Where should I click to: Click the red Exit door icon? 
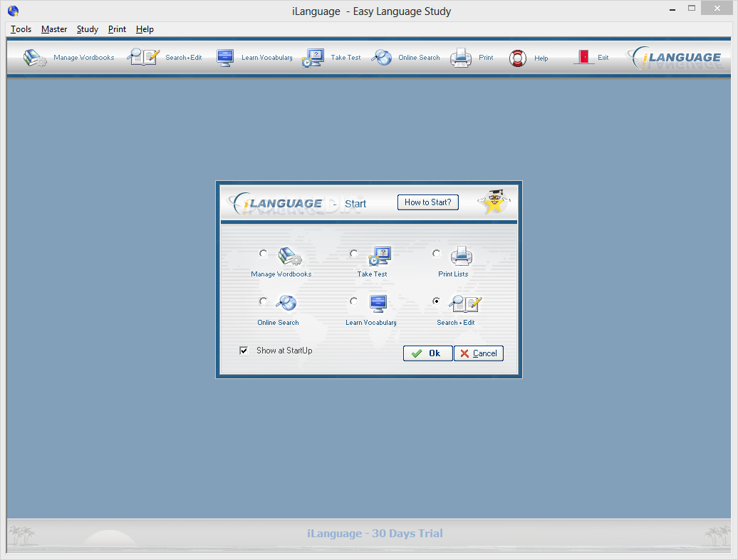click(583, 58)
